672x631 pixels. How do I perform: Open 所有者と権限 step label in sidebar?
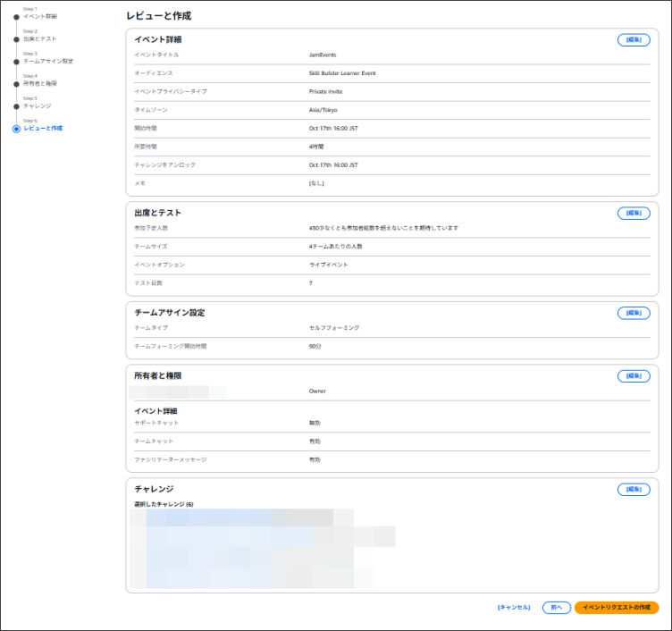(40, 84)
